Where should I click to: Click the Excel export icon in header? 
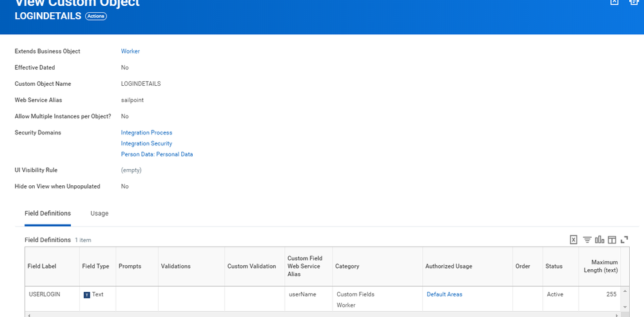614,3
